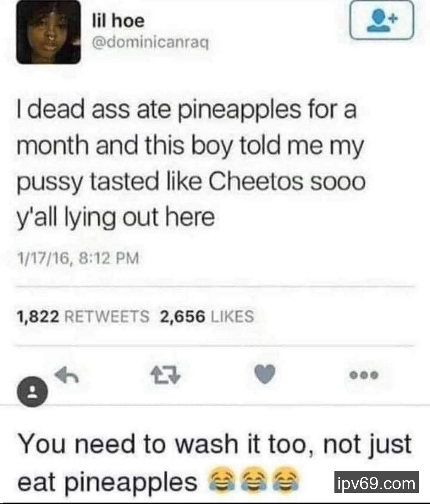Click the 'eat pineapples' reply line
This screenshot has height=504, width=430.
pos(107,482)
